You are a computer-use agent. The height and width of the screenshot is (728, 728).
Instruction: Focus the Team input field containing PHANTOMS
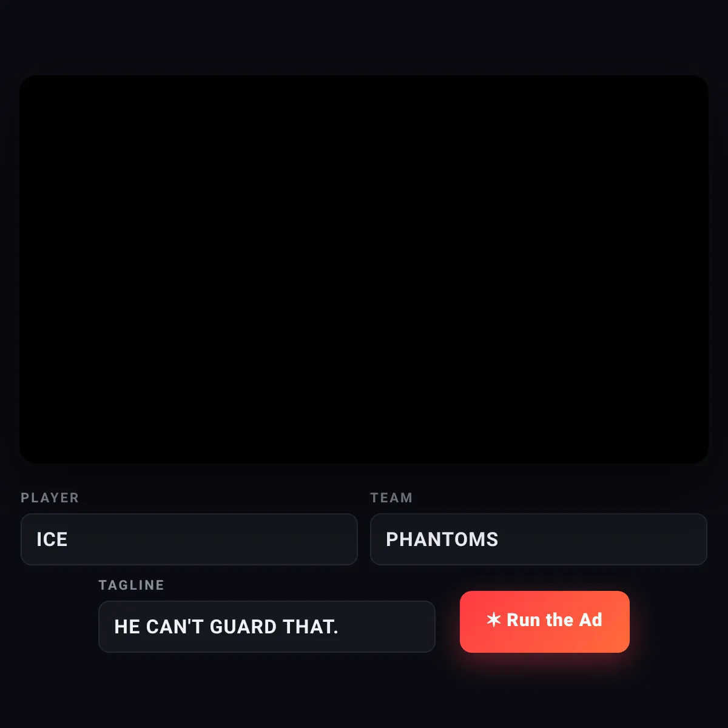click(x=539, y=539)
